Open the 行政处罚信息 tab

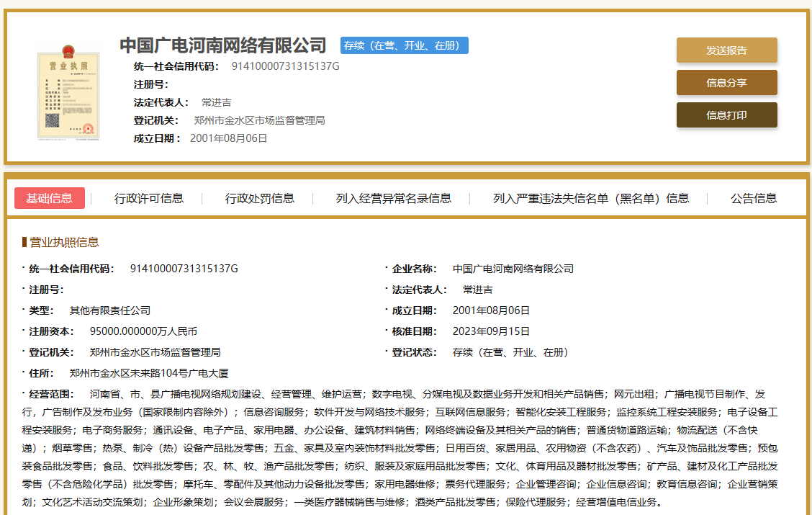(259, 198)
